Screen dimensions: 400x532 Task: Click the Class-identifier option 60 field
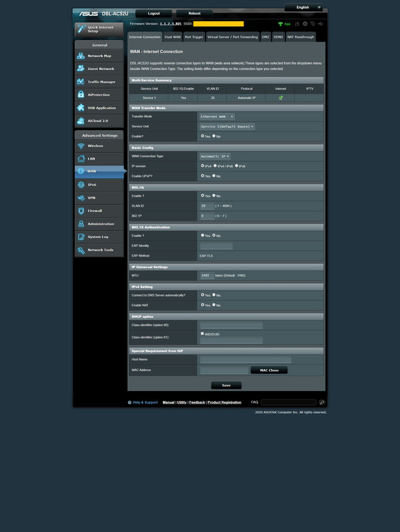[x=231, y=325]
